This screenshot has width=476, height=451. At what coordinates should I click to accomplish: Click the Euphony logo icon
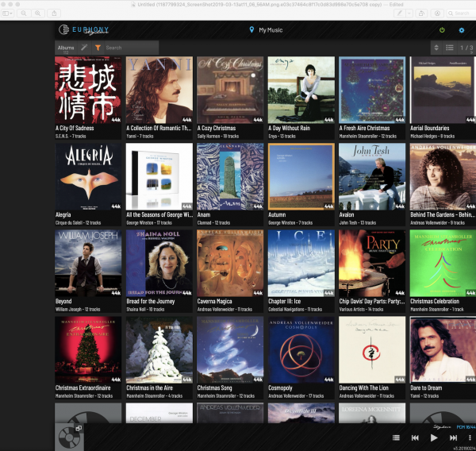(x=64, y=29)
